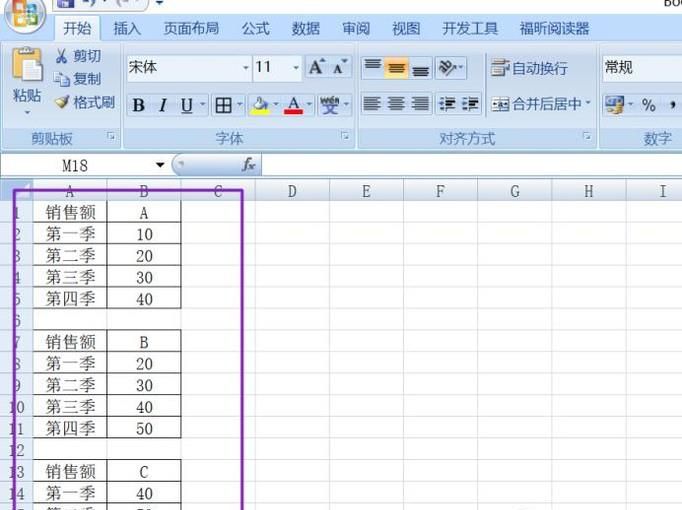Select row 12 header
The image size is (682, 510).
point(16,450)
